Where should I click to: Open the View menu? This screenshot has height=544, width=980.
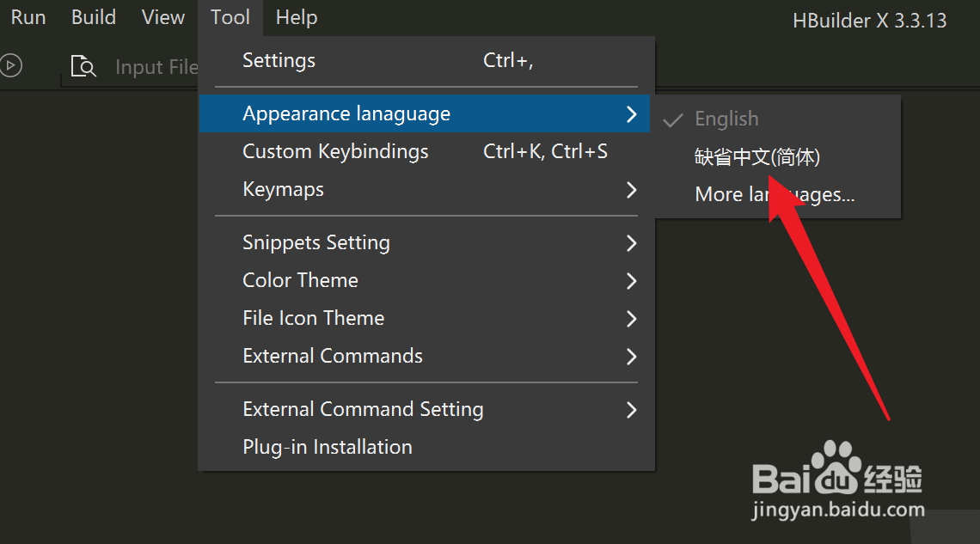[x=163, y=17]
